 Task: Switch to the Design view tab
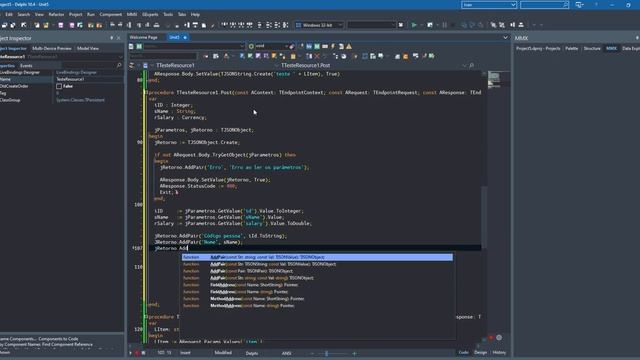480,352
